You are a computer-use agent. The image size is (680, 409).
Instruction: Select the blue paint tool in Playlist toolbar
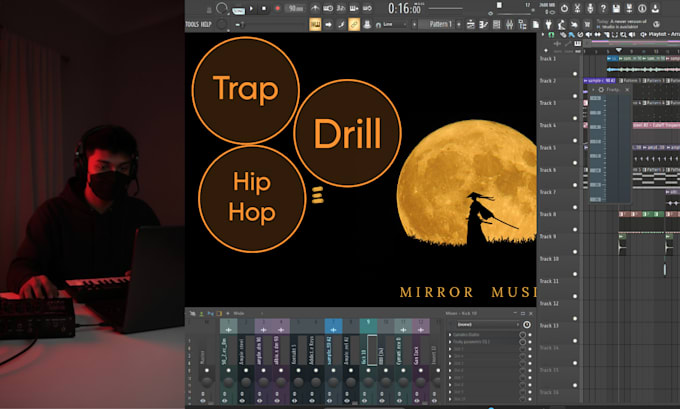pyautogui.click(x=572, y=35)
